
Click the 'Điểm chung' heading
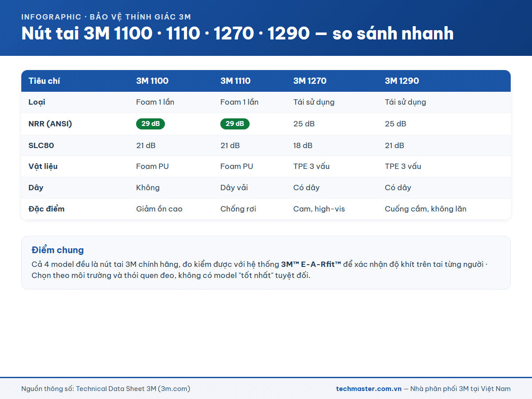[58, 250]
